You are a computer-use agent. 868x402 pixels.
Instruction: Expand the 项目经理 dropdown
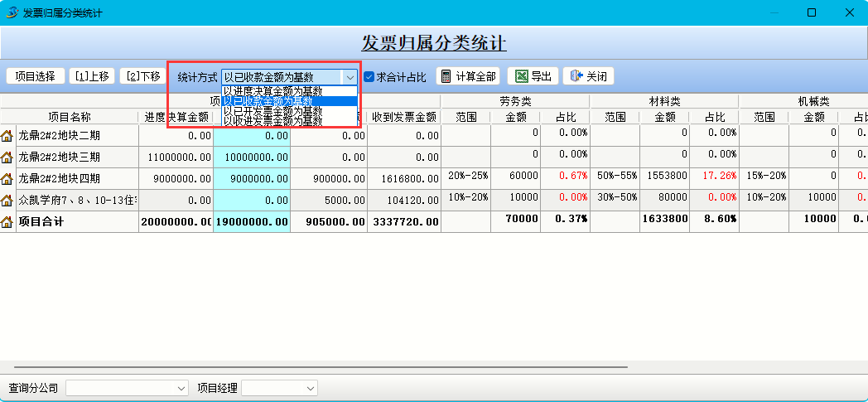[x=311, y=388]
